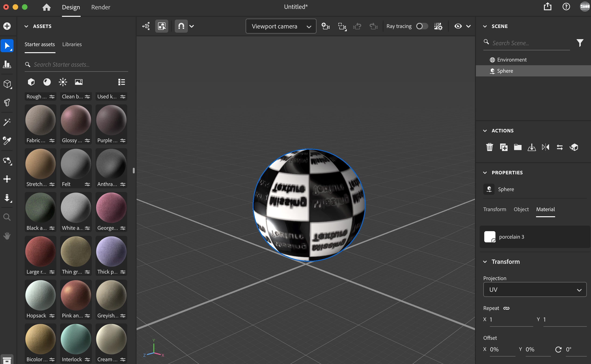Toggle Ray tracing switch on
The width and height of the screenshot is (591, 364).
coord(422,26)
